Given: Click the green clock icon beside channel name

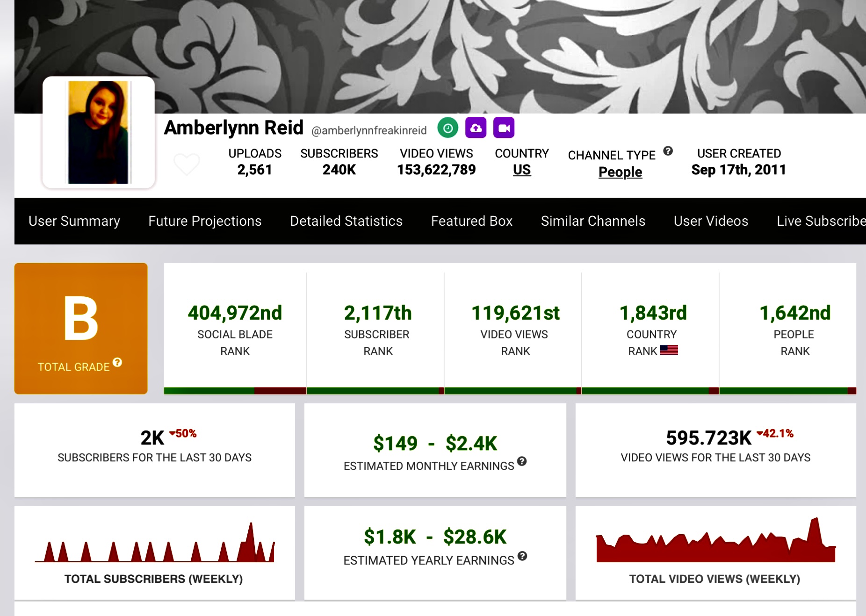Looking at the screenshot, I should (x=447, y=128).
